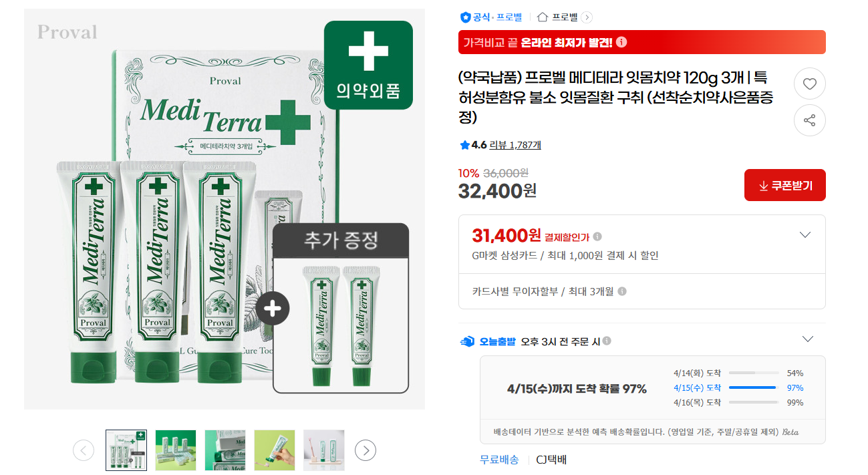
Task: Select the first product thumbnail image
Action: [126, 450]
